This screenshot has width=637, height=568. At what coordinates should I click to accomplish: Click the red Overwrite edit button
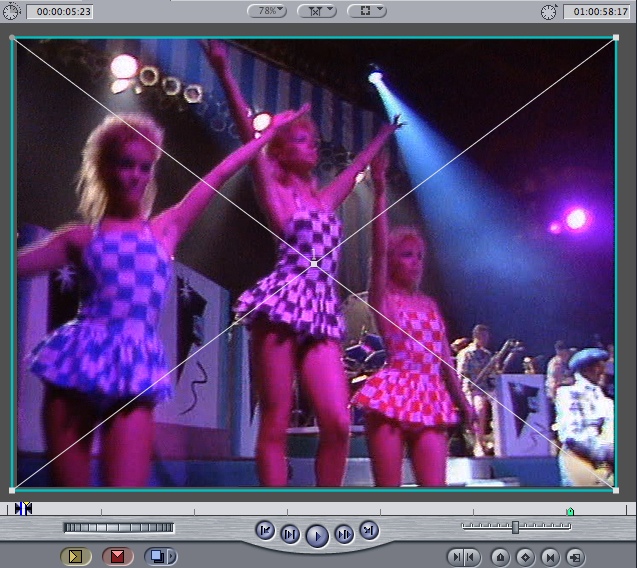tap(118, 556)
